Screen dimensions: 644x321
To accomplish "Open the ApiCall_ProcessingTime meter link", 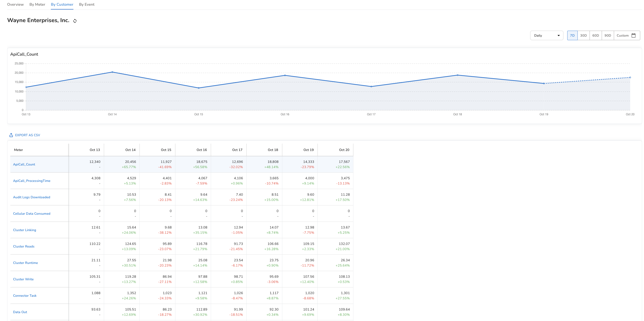I will click(32, 181).
